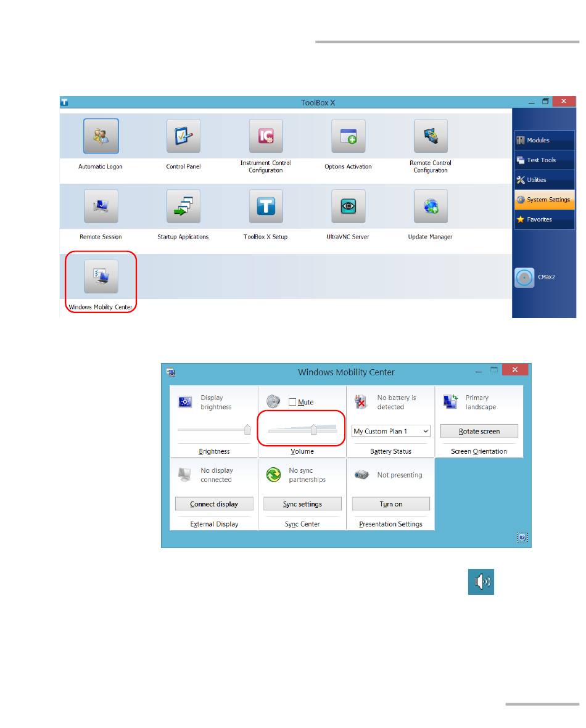This screenshot has height=728, width=586.
Task: Click the Rotate screen button
Action: (x=479, y=431)
